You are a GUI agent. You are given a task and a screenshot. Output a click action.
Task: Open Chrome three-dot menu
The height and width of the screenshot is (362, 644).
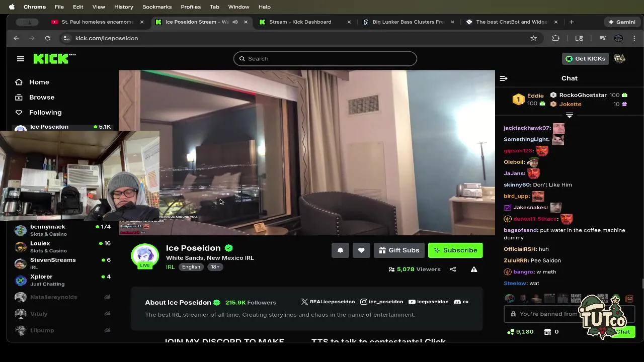[x=634, y=38]
